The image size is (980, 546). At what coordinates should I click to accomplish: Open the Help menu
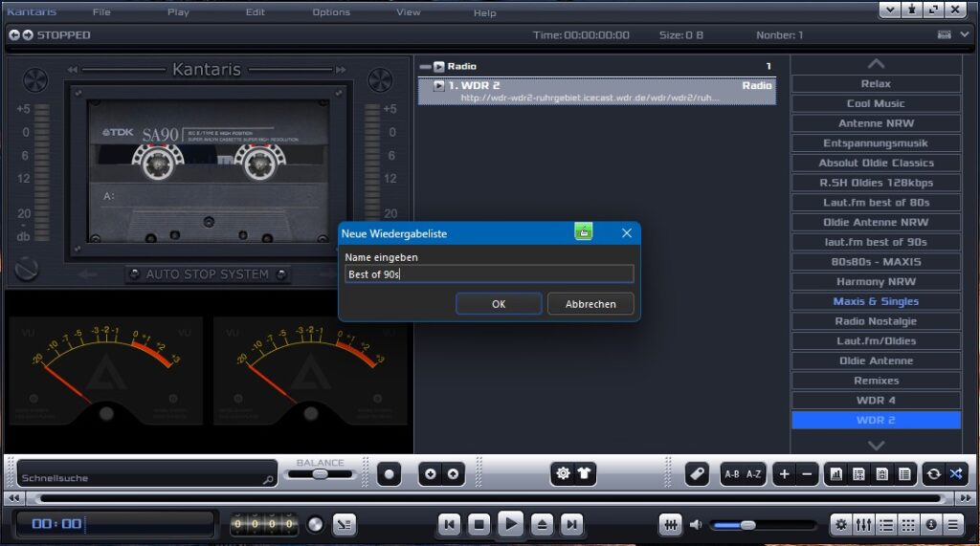point(484,12)
